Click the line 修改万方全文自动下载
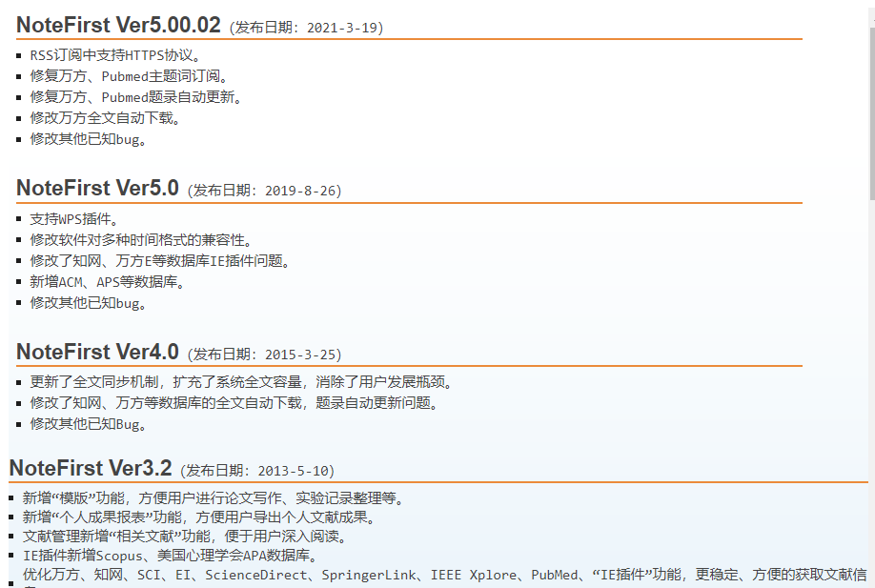This screenshot has width=875, height=588. click(105, 118)
